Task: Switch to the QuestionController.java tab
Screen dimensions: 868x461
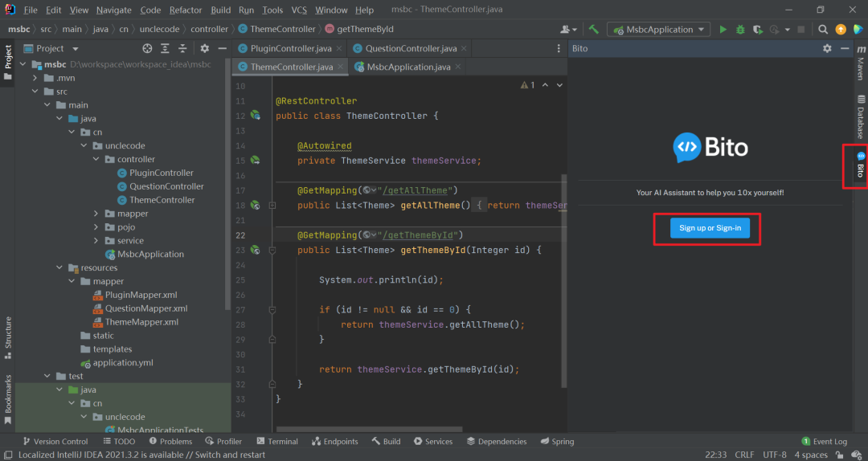Action: (x=410, y=49)
